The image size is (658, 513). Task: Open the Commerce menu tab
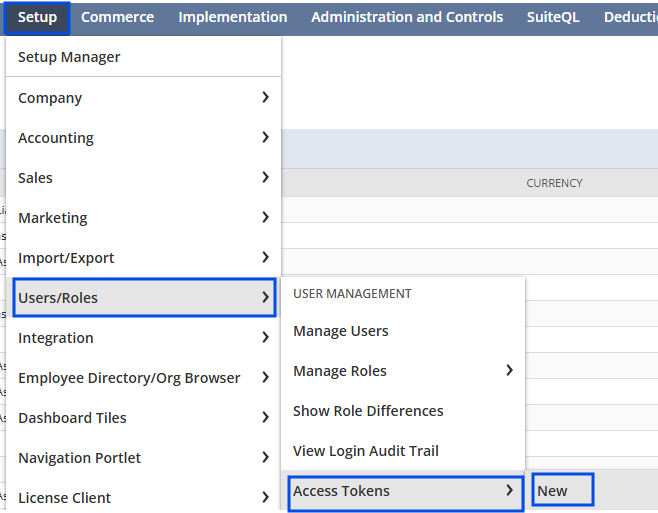coord(118,18)
